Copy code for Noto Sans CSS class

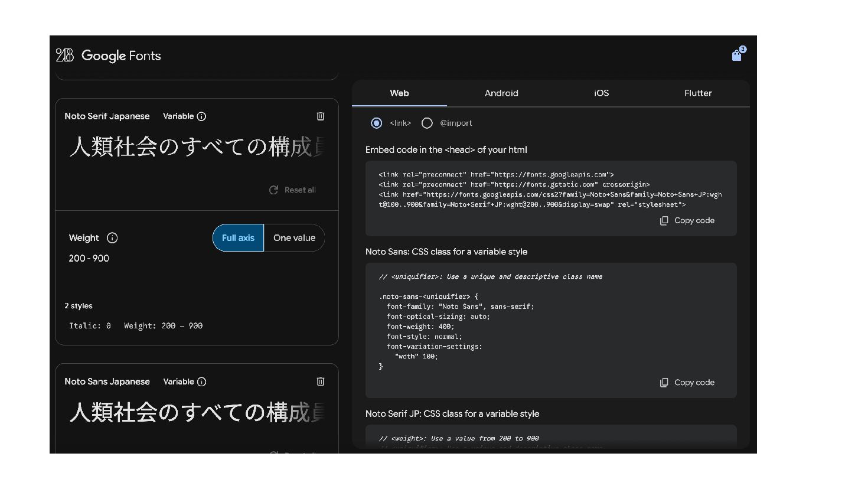pos(687,383)
